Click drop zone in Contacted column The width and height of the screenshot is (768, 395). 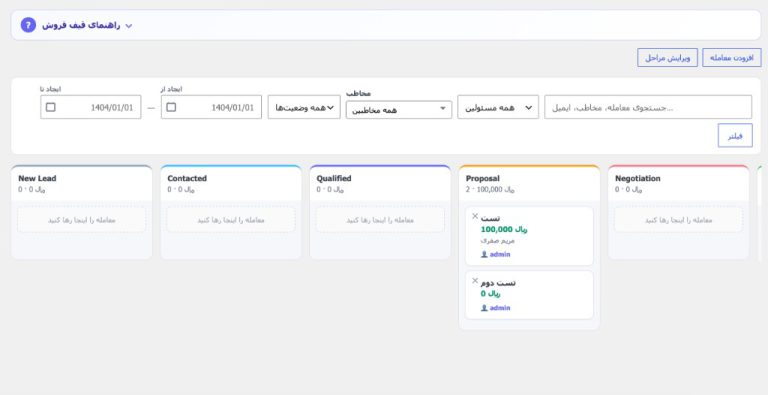point(231,220)
